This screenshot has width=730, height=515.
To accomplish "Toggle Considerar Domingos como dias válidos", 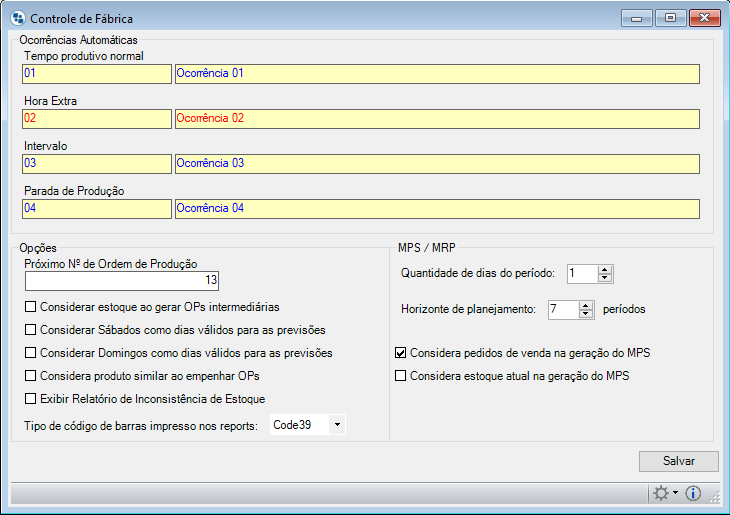I will (x=31, y=353).
